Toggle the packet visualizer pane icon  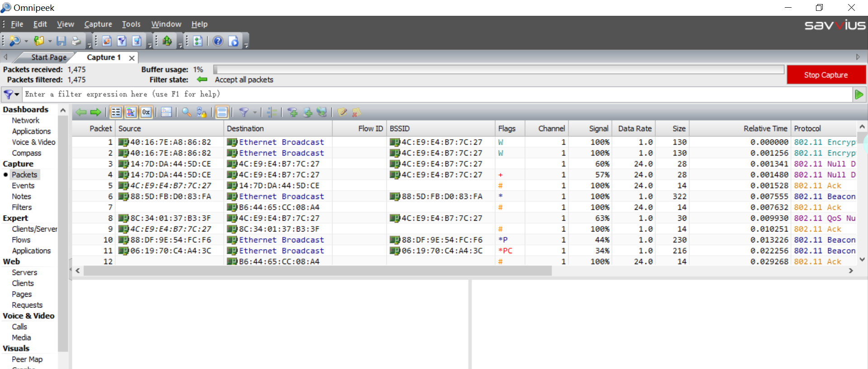[166, 112]
